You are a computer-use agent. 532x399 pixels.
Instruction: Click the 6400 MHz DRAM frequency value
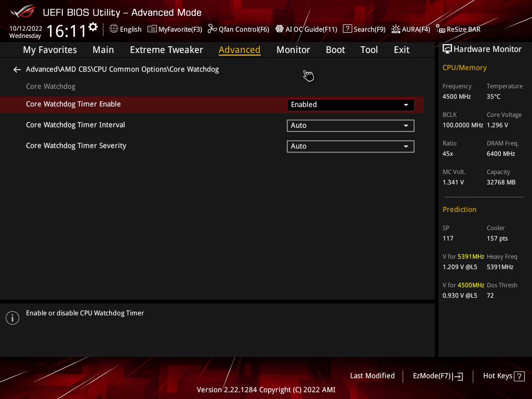click(501, 154)
